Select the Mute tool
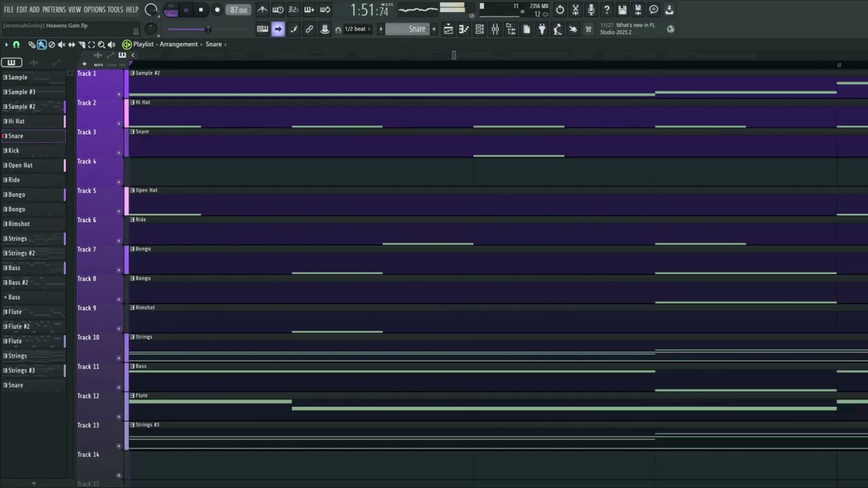The image size is (868, 488). click(x=62, y=45)
